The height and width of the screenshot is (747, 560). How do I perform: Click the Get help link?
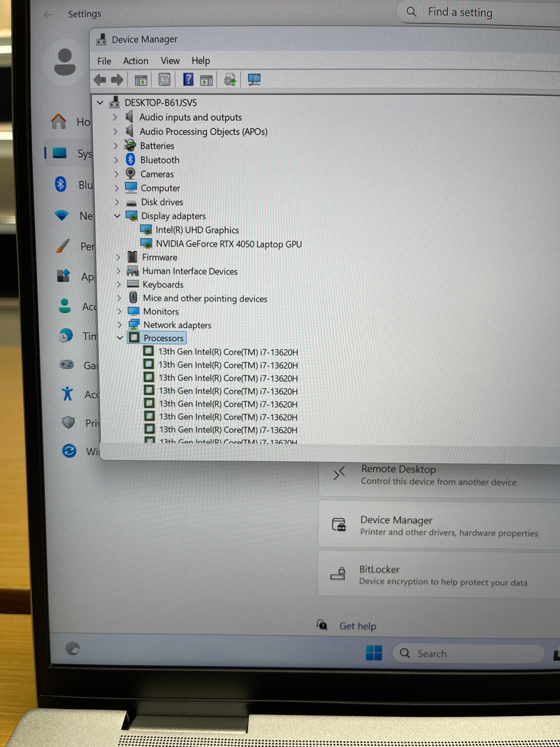[357, 626]
